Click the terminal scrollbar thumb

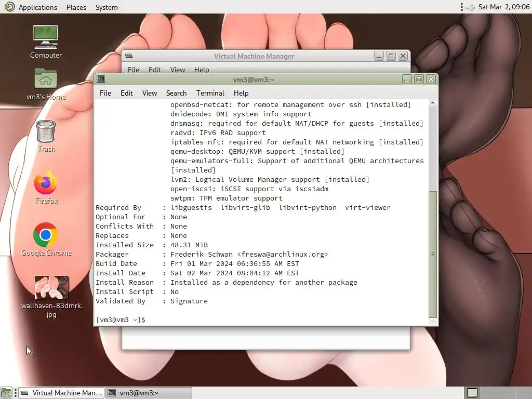point(433,254)
